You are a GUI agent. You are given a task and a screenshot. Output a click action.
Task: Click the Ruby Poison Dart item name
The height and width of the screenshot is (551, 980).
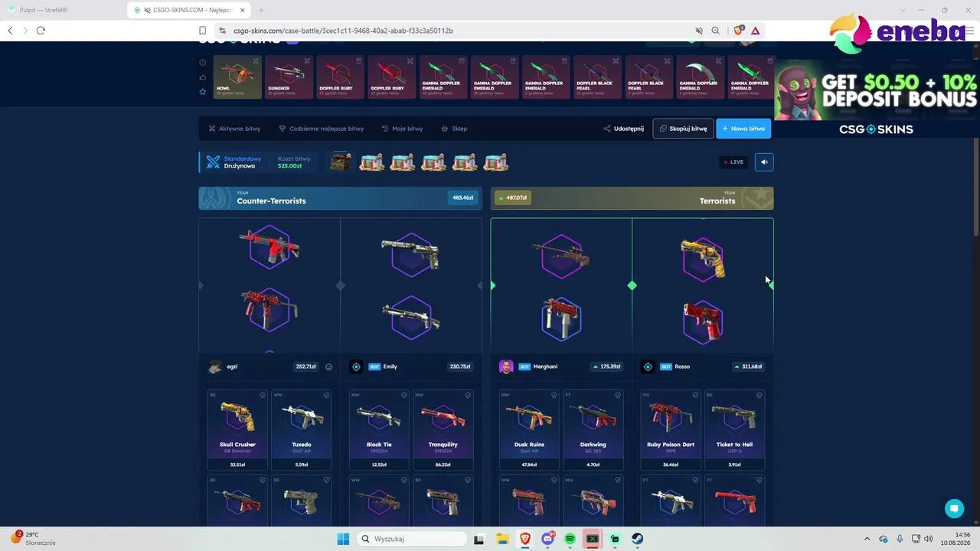671,445
